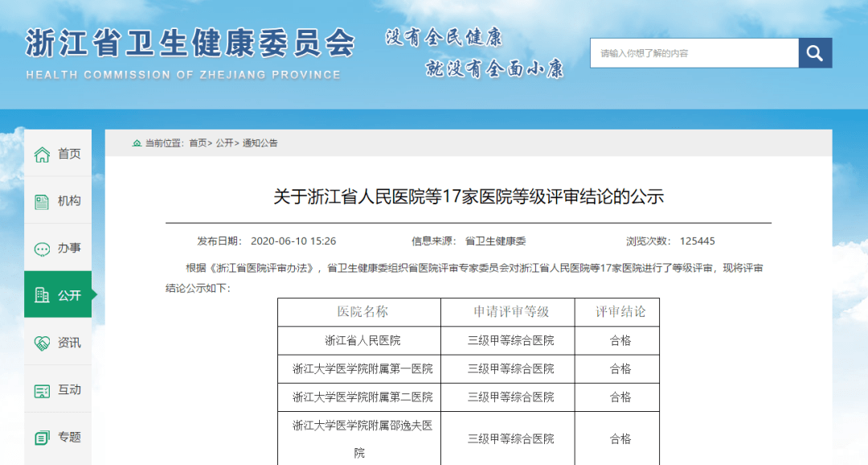The height and width of the screenshot is (465, 868).
Task: Click the speech bubble icon beside 办事
Action: [x=42, y=249]
